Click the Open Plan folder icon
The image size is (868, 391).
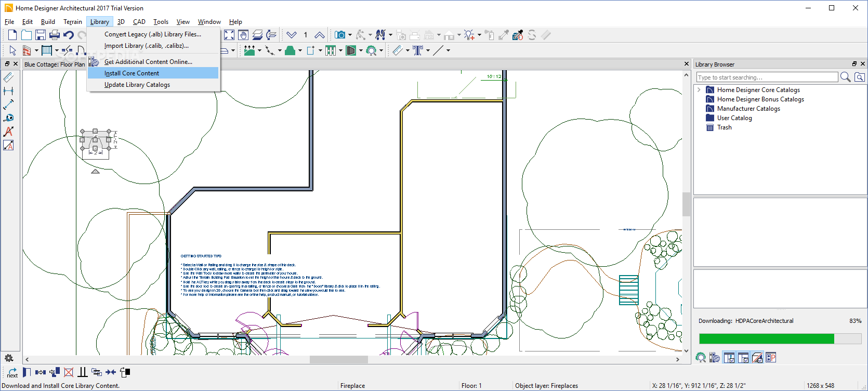point(27,35)
